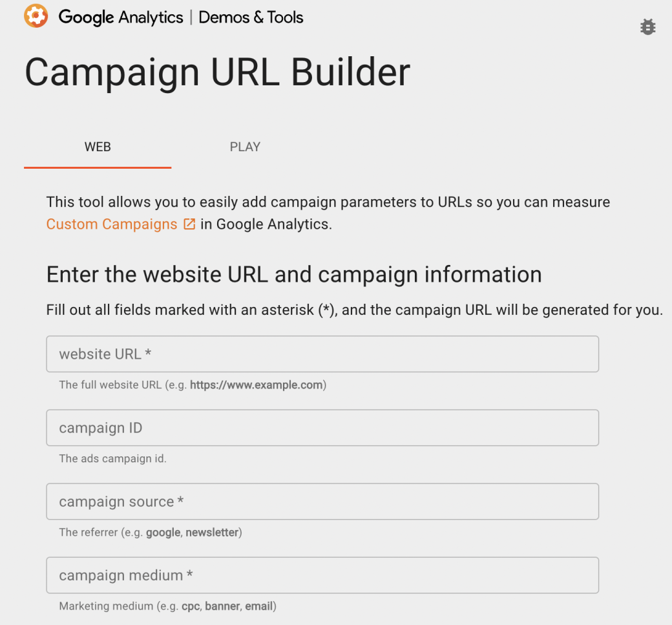Click the campaign source input box
Screen dimensions: 672x625
coord(322,501)
